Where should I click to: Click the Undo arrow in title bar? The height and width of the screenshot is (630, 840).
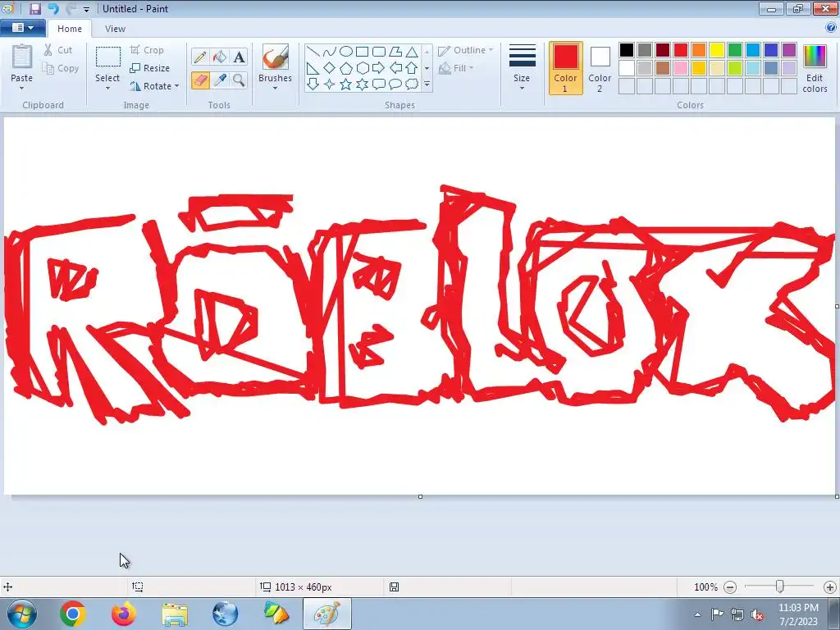point(53,8)
